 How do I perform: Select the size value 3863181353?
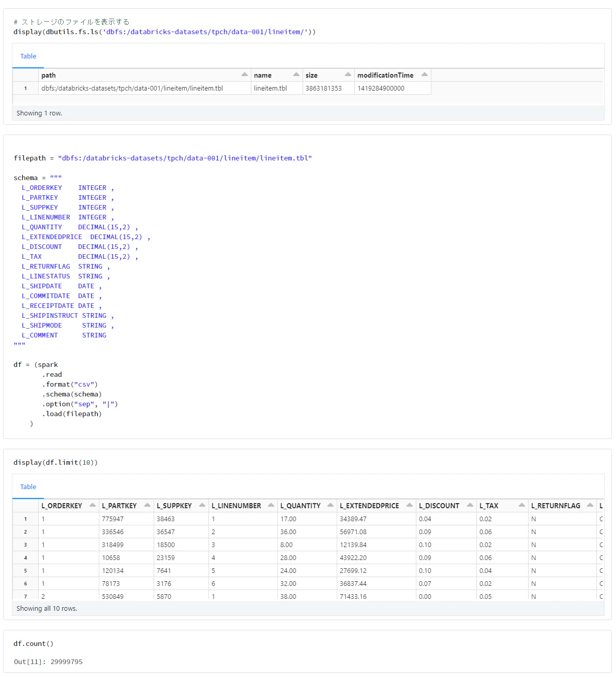pyautogui.click(x=324, y=89)
